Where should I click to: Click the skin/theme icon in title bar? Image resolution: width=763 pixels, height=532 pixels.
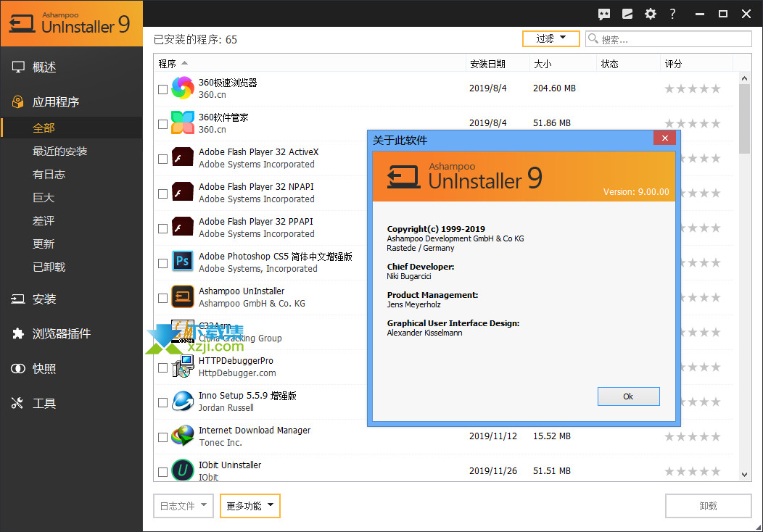click(627, 14)
